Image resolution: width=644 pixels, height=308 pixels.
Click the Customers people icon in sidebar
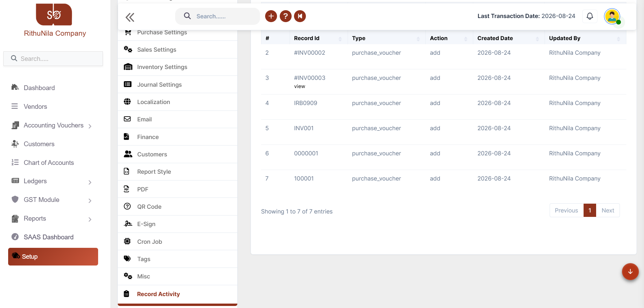pos(15,144)
